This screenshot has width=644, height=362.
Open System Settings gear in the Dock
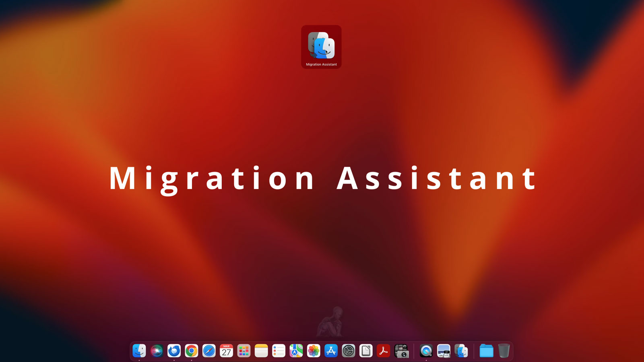[x=349, y=351]
